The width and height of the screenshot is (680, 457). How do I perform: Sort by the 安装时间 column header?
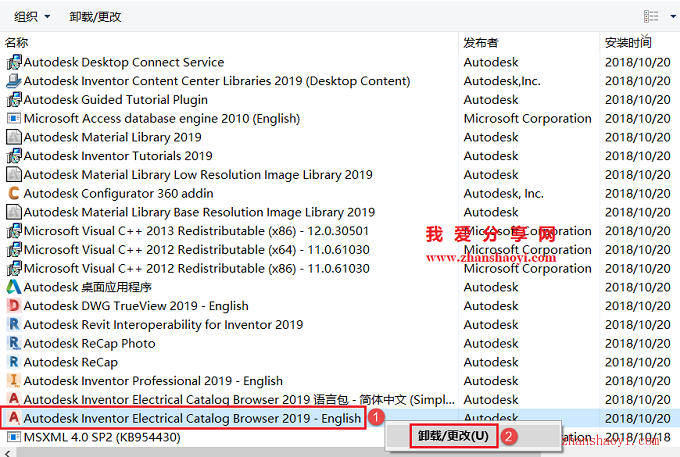[628, 42]
